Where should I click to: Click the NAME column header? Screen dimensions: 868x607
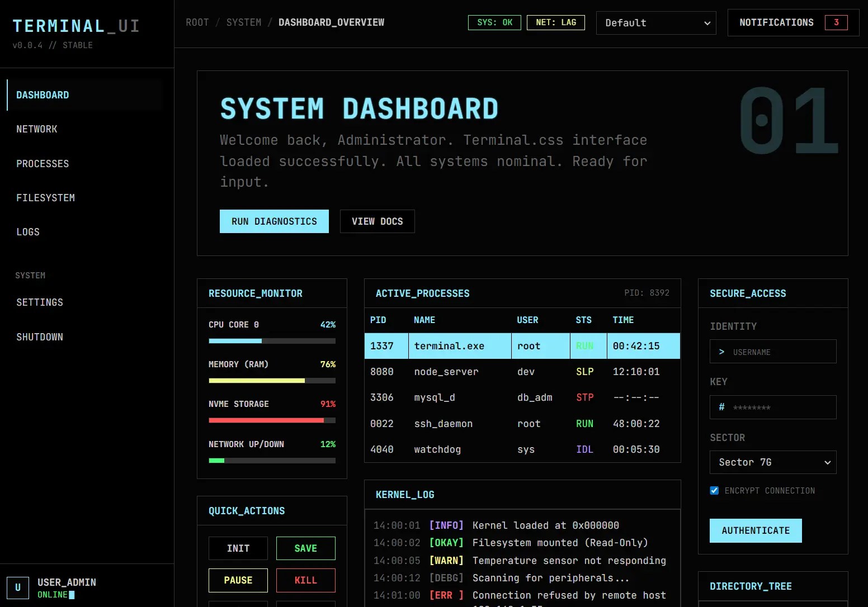pyautogui.click(x=424, y=320)
